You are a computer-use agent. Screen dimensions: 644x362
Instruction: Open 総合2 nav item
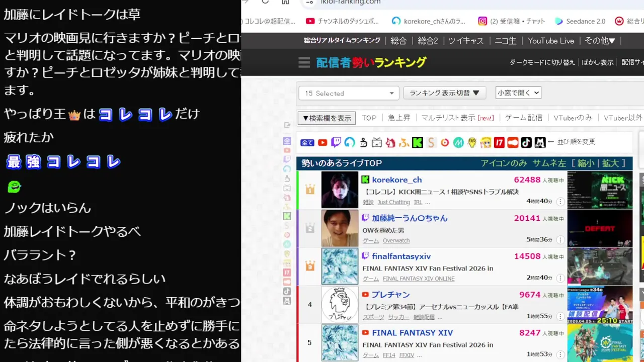pos(428,41)
